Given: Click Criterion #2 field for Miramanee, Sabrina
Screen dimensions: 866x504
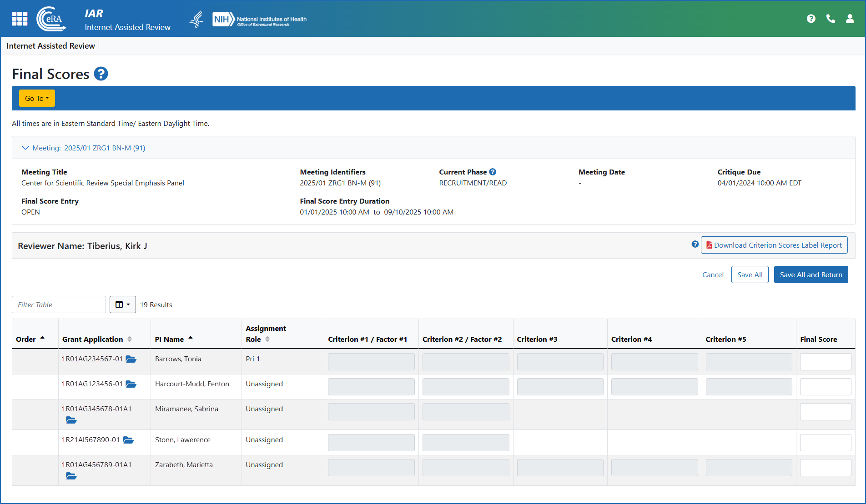Looking at the screenshot, I should [466, 412].
